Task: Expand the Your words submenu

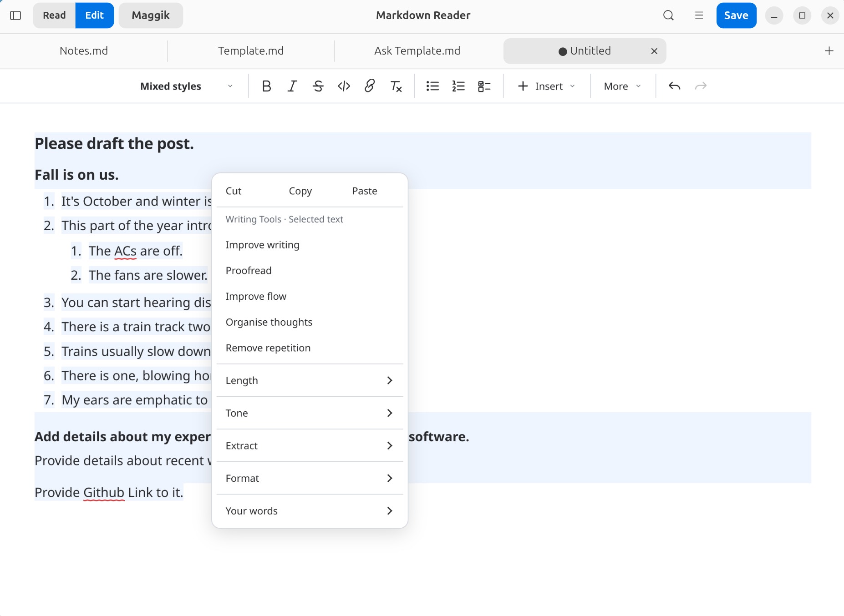Action: tap(310, 511)
